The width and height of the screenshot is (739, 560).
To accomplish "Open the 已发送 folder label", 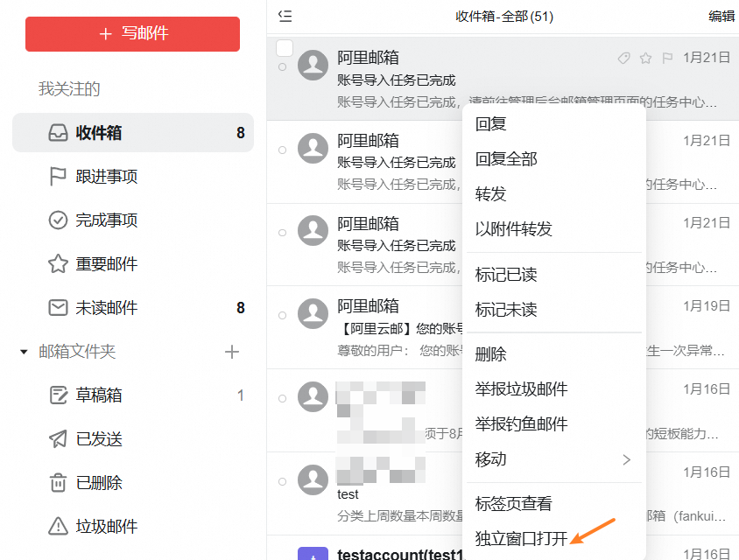I will click(x=99, y=439).
